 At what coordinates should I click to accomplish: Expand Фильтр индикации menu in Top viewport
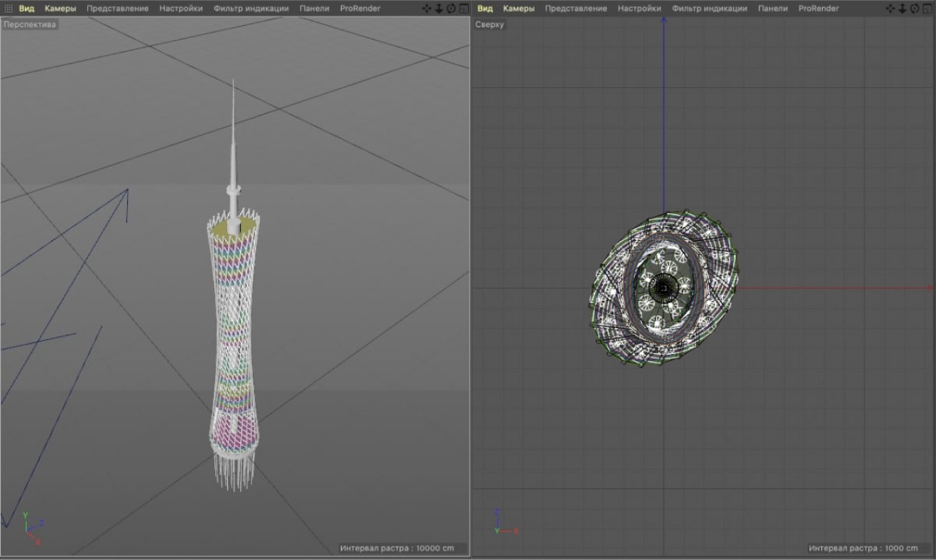(709, 8)
